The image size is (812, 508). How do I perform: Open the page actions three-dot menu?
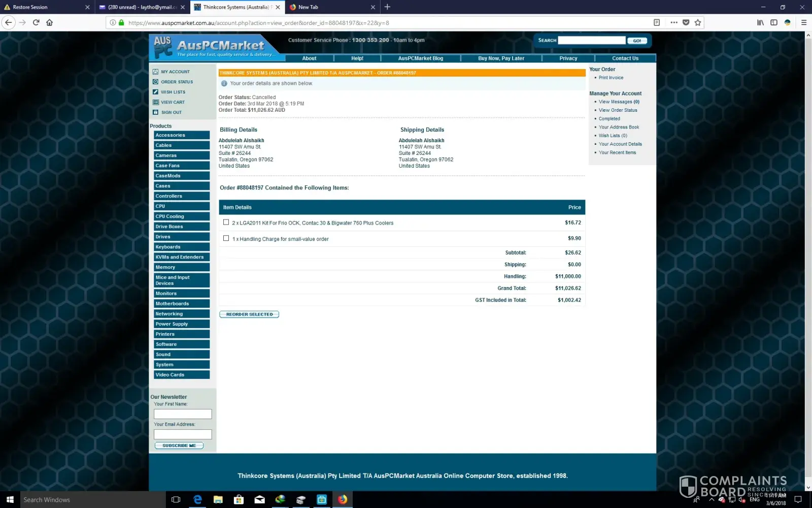674,22
